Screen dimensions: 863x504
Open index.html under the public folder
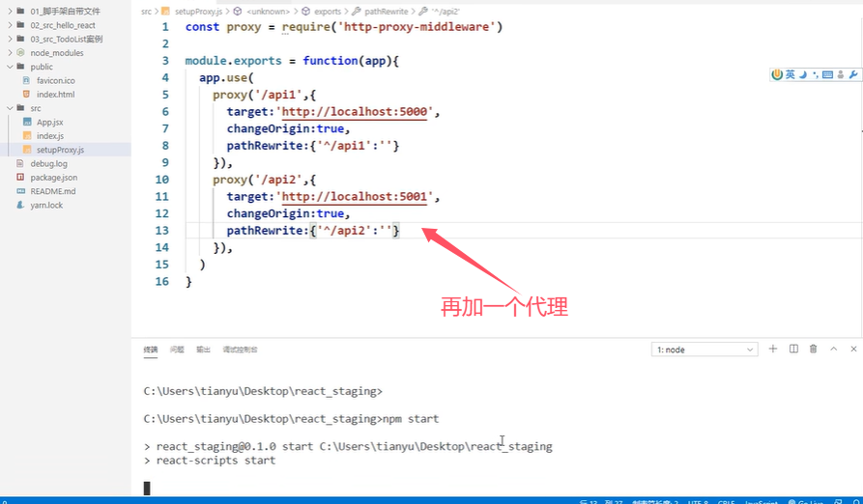coord(56,94)
